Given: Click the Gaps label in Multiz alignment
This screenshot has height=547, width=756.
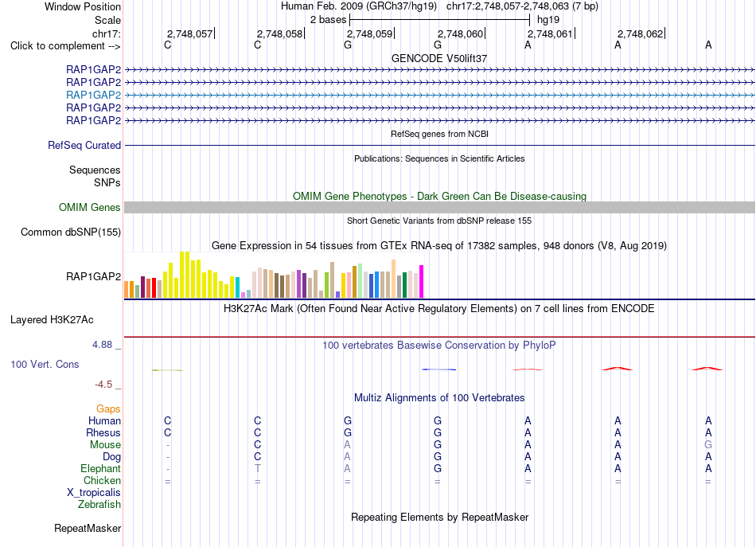Looking at the screenshot, I should (x=108, y=409).
